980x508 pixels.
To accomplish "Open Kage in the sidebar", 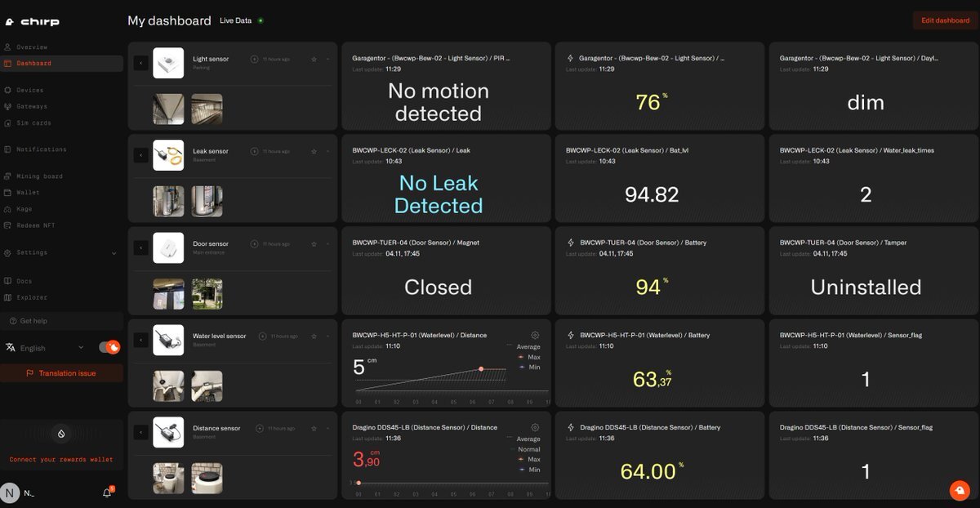I will click(62, 209).
